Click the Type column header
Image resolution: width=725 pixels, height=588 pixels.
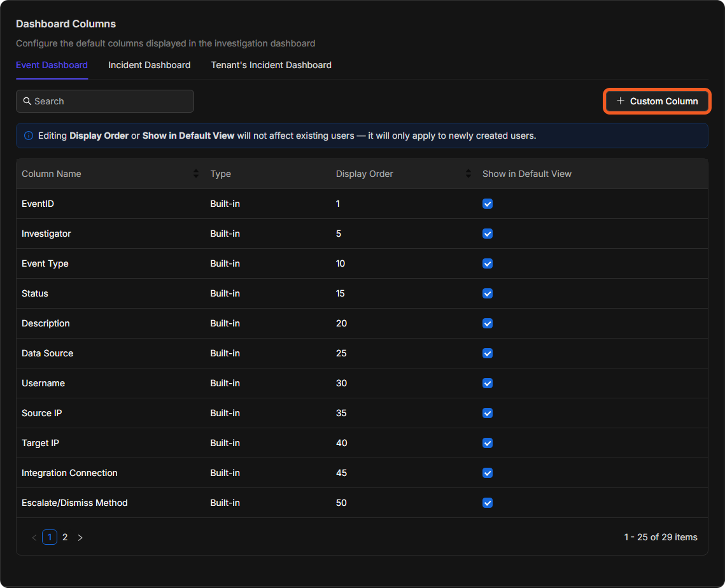[x=220, y=174]
